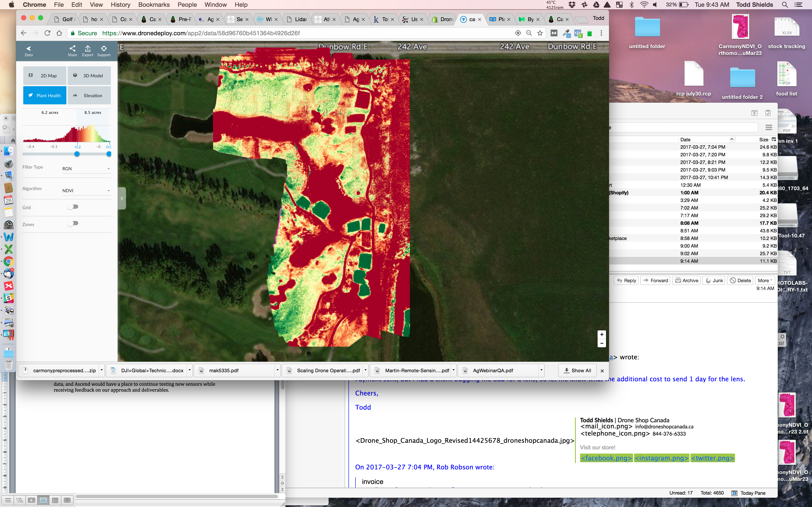This screenshot has width=812, height=507.
Task: Collapse the left sidebar panel arrow
Action: click(x=122, y=199)
